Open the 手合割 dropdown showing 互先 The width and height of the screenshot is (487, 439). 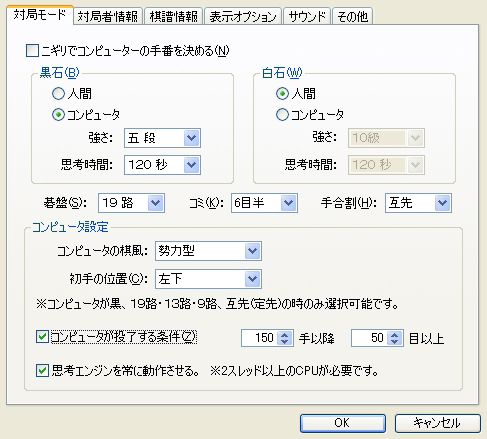[418, 203]
